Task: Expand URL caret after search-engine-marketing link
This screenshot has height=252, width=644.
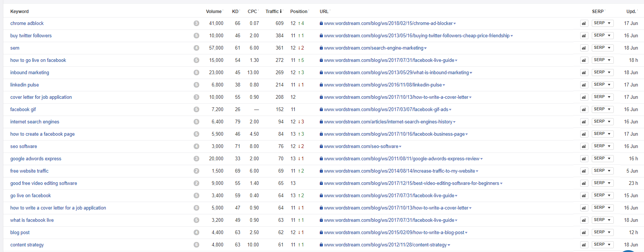Action: [425, 48]
